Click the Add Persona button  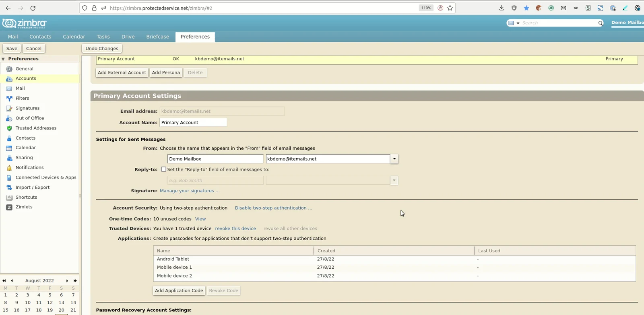coord(166,72)
